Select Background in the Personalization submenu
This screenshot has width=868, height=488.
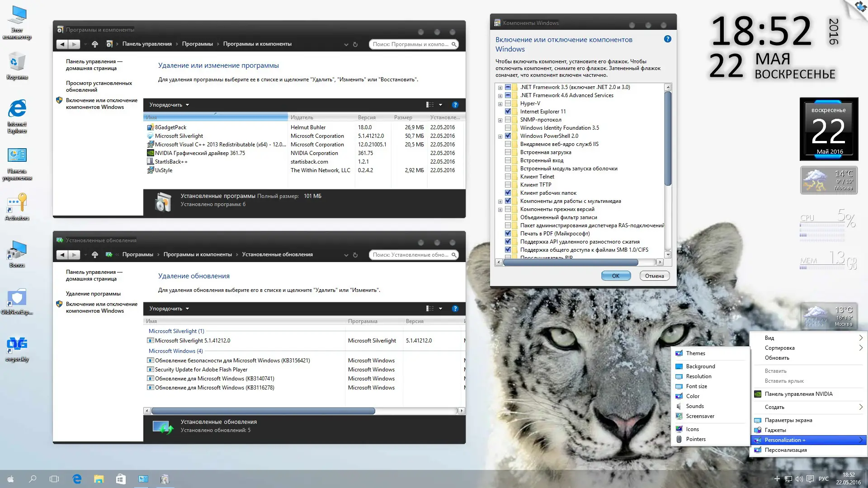[x=700, y=366]
